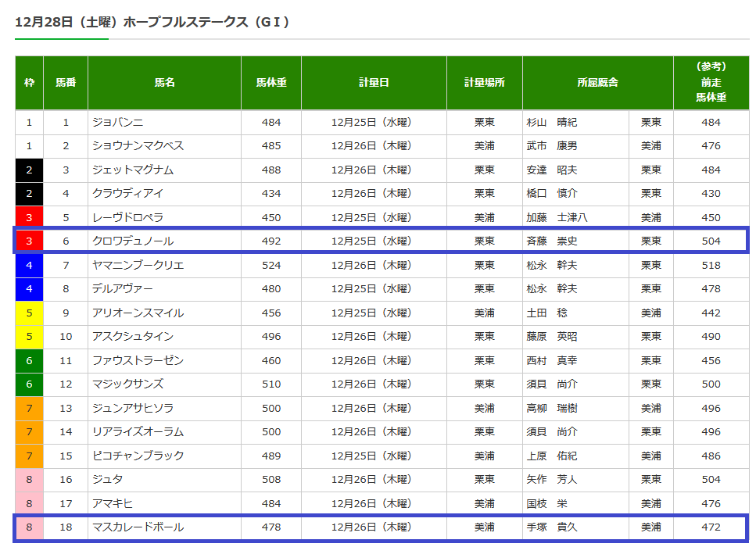Click previous weight 472 in マスカレードボール row
The width and height of the screenshot is (756, 547).
(711, 527)
